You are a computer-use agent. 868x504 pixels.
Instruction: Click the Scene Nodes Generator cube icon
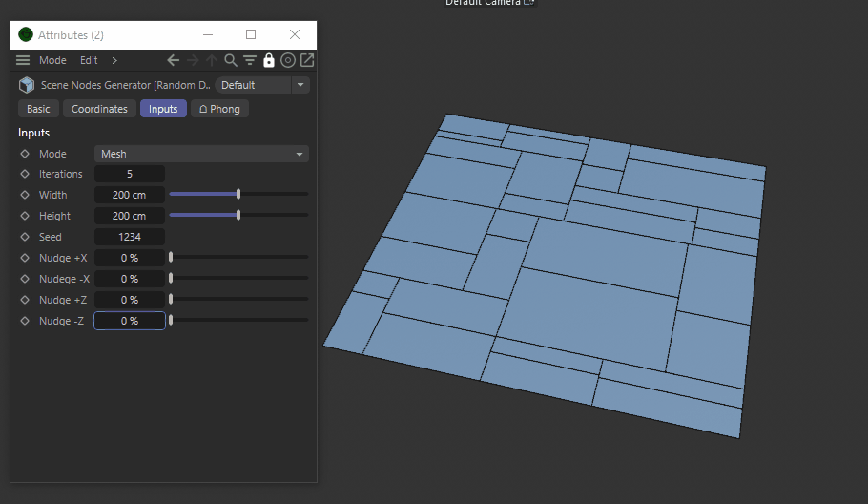(x=27, y=85)
